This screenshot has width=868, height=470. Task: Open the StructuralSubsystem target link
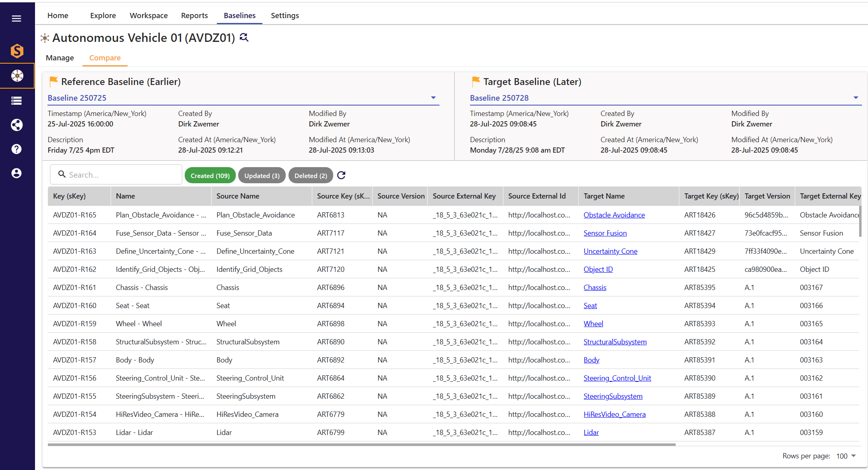(615, 342)
